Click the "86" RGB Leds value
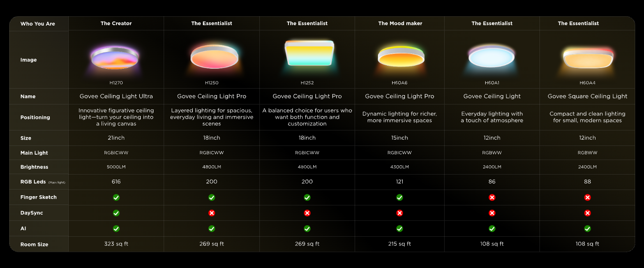 [492, 182]
